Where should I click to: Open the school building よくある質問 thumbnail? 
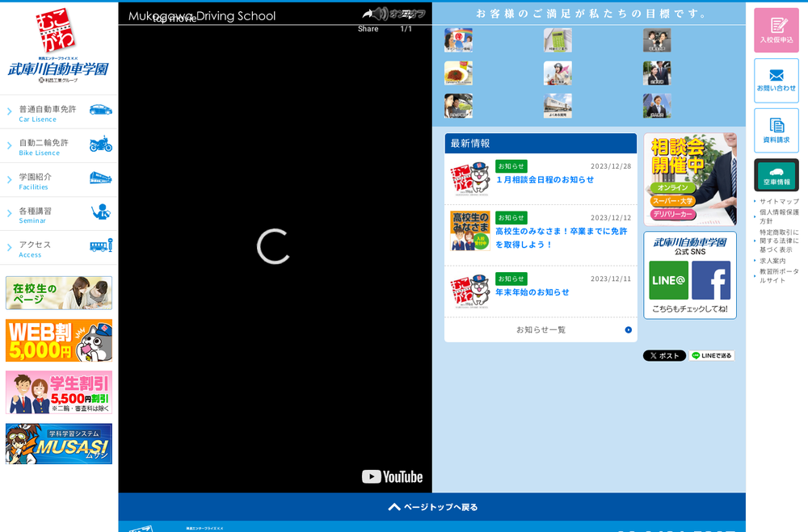558,106
